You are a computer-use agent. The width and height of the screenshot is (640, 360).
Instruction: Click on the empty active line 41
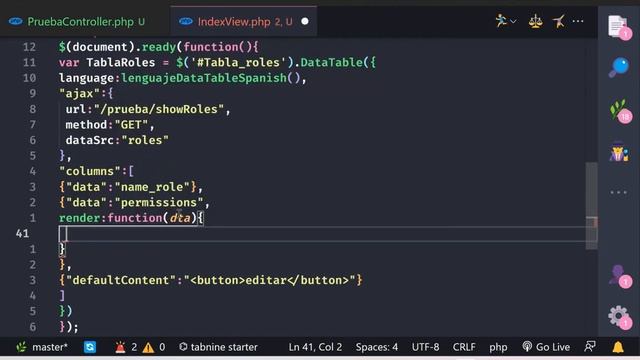pos(327,234)
